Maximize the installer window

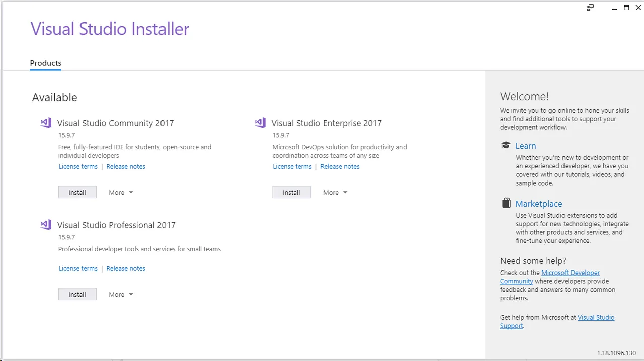click(626, 8)
